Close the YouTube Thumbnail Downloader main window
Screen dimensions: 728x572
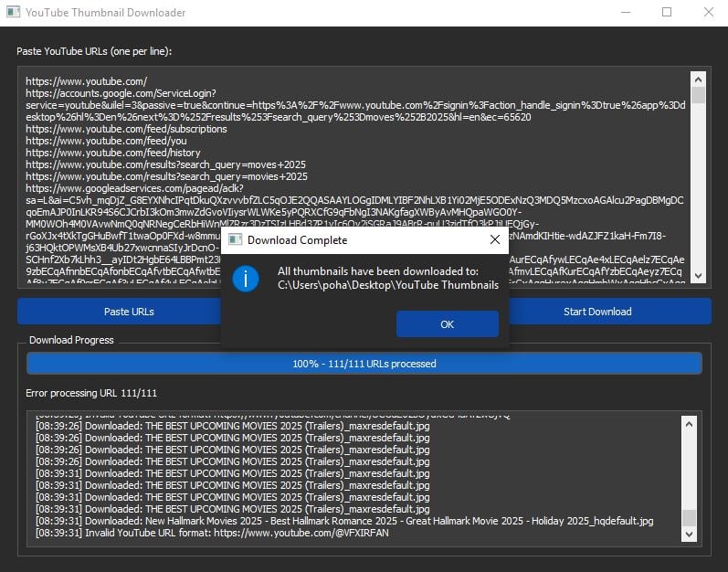pos(708,13)
